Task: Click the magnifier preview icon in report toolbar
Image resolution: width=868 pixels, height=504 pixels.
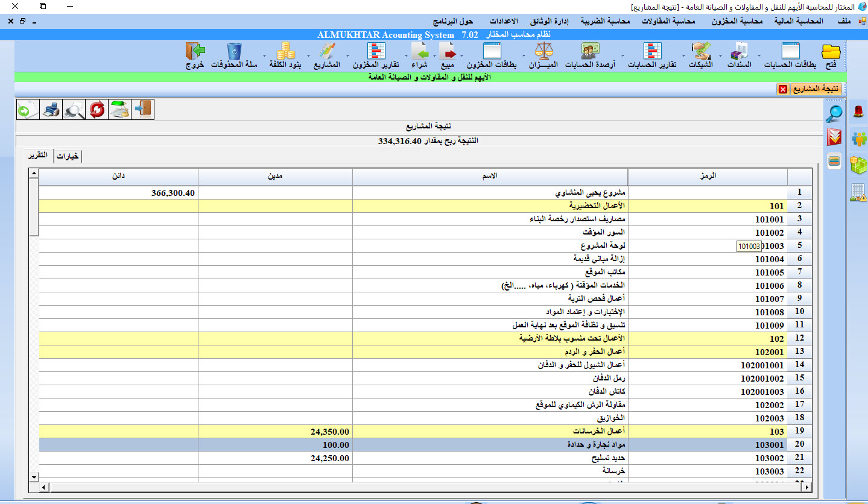Action: point(74,109)
